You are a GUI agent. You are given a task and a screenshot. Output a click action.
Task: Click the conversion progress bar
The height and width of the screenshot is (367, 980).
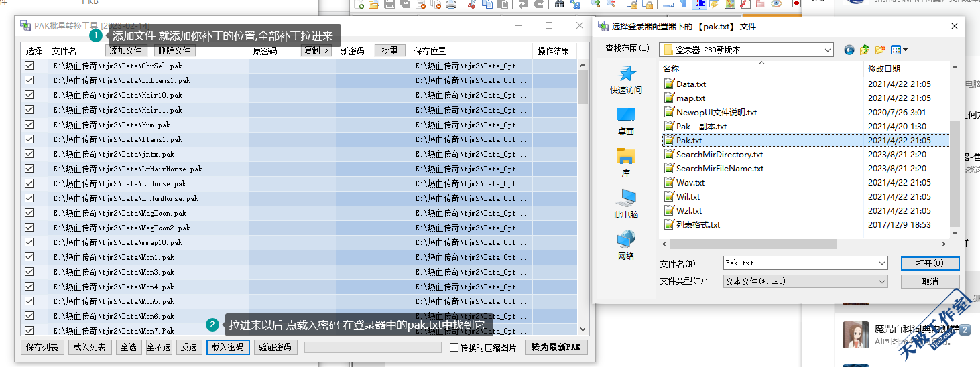click(373, 347)
